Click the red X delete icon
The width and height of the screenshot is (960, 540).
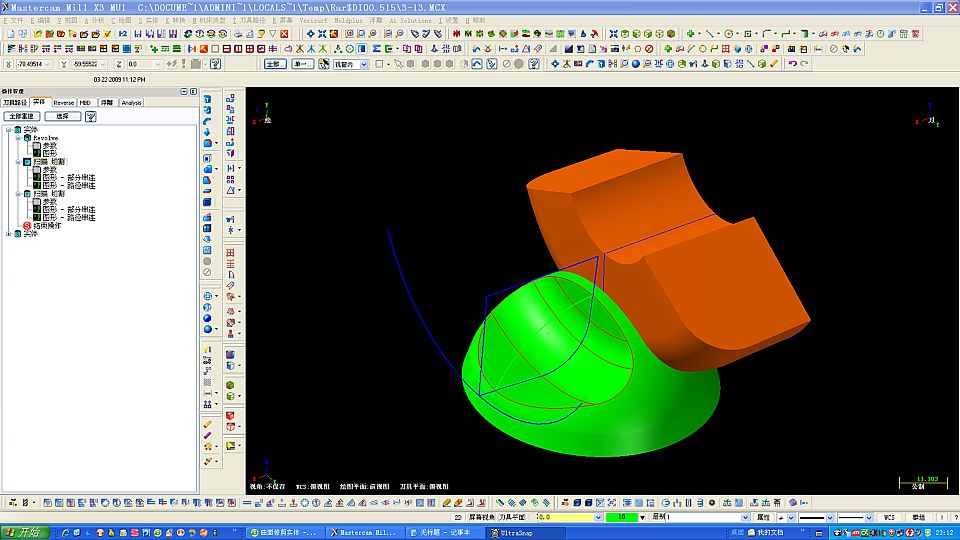click(x=284, y=34)
